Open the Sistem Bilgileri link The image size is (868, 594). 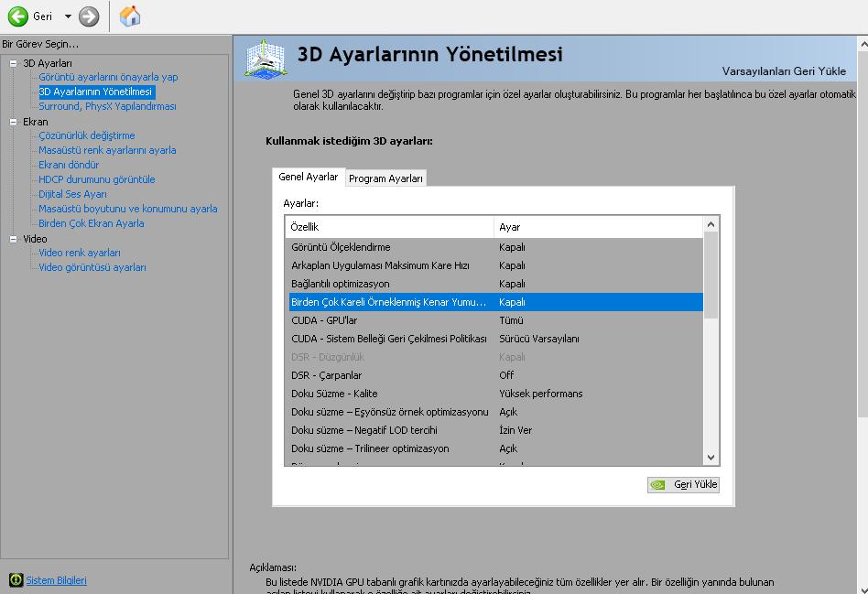[57, 580]
